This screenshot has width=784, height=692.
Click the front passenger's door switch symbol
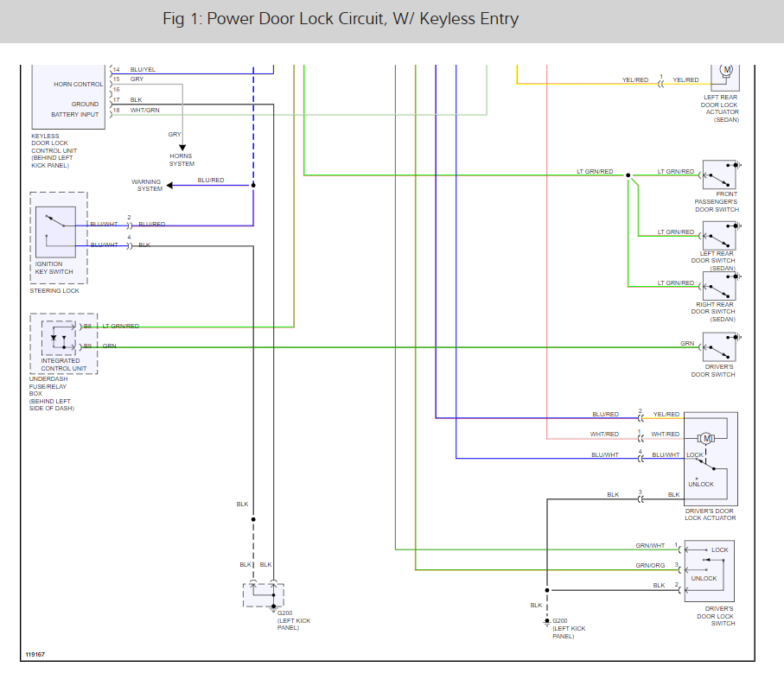click(x=719, y=174)
